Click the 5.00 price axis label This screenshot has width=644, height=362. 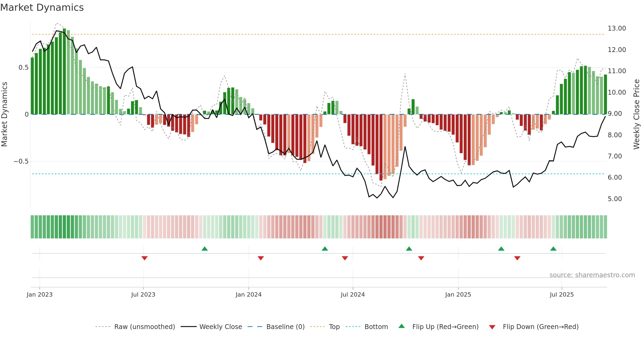pos(615,199)
